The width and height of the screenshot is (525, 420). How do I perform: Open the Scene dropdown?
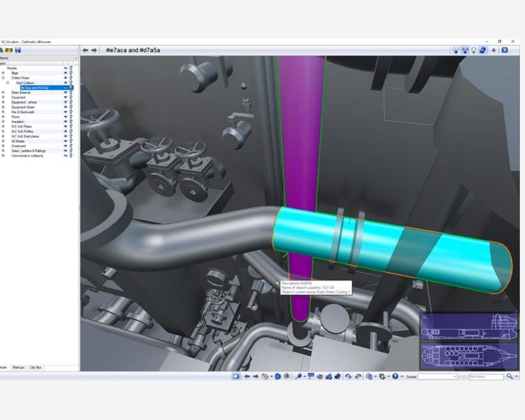tap(455, 376)
